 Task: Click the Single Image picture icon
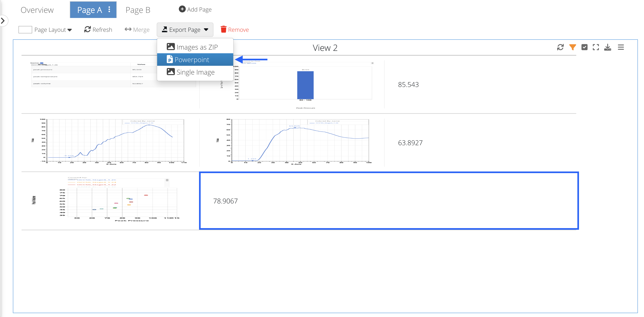[x=170, y=71]
